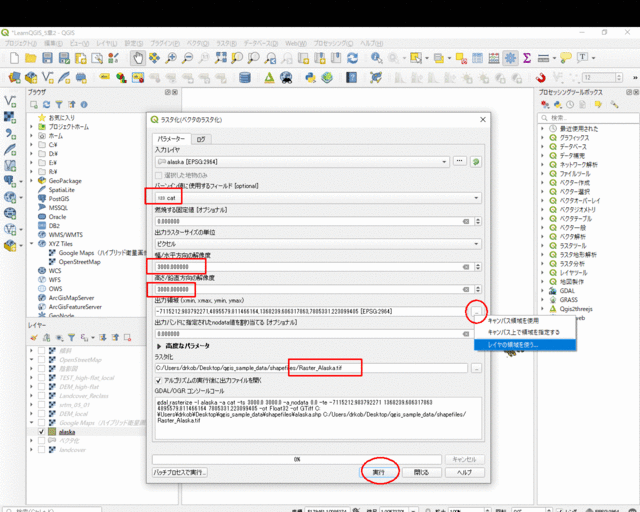Open the Python console icon
This screenshot has height=512, width=640.
click(x=310, y=77)
